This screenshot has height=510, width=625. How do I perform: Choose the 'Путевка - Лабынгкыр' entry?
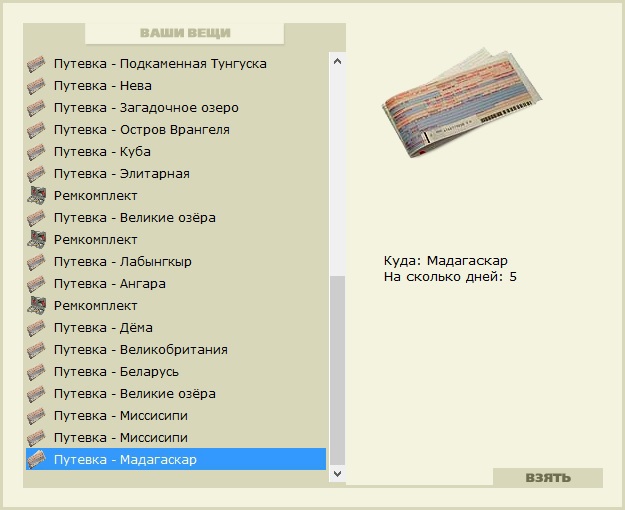pyautogui.click(x=176, y=262)
